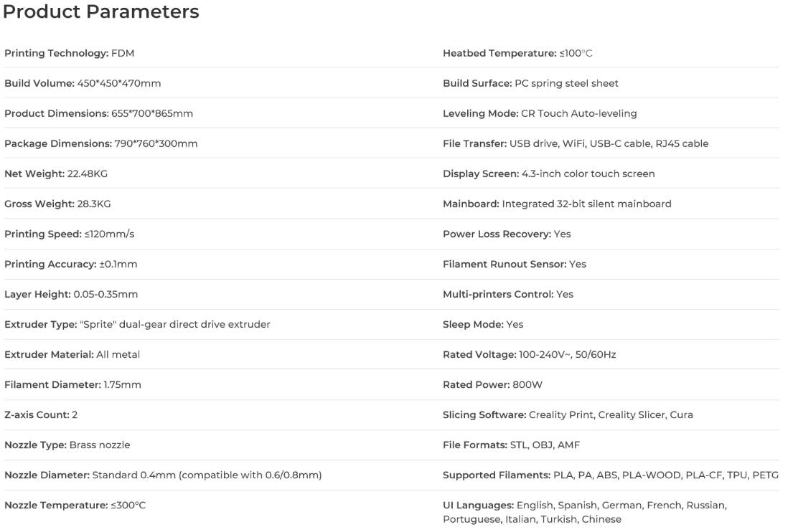Click the UI Languages list
Viewport: 793px width, 532px height.
pyautogui.click(x=584, y=512)
